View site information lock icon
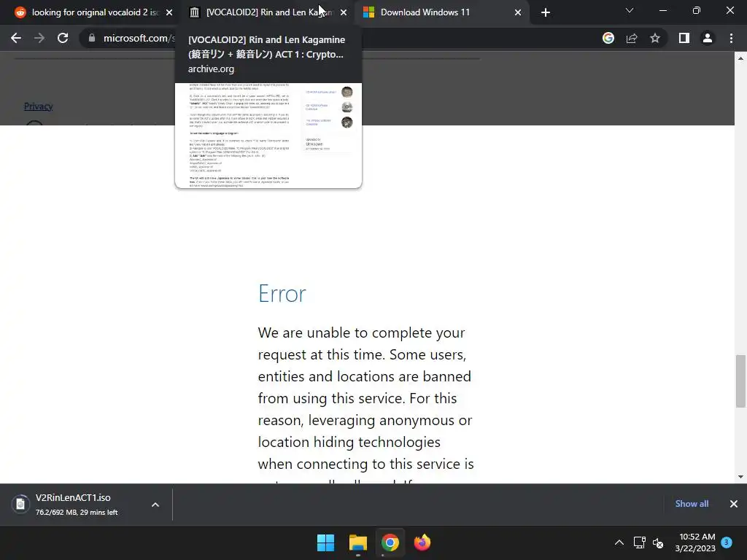 click(x=92, y=38)
